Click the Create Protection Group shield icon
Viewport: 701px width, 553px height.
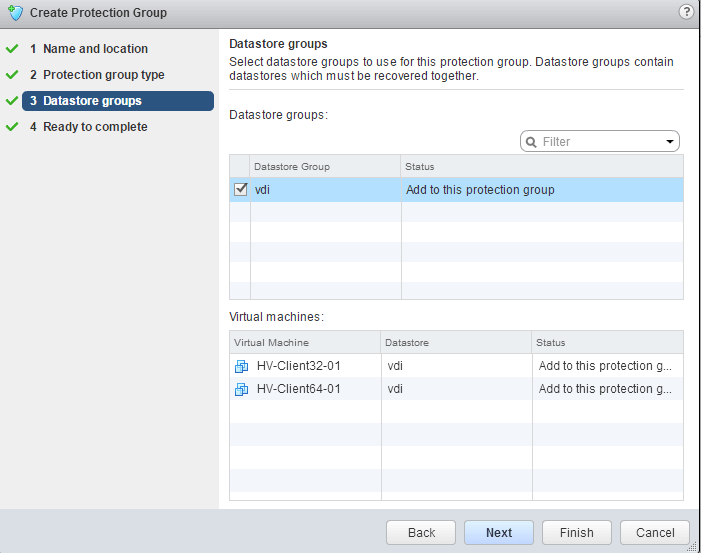14,13
